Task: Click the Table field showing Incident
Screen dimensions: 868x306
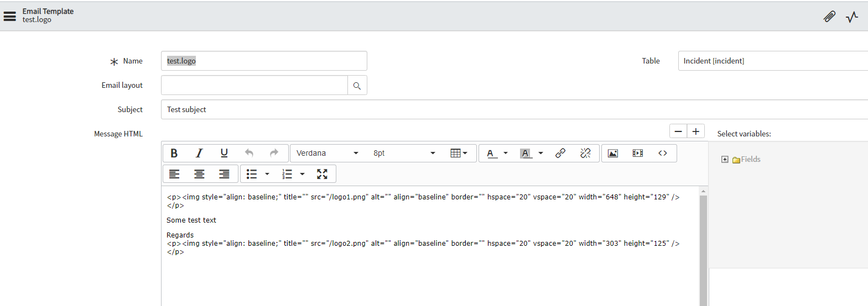Action: click(x=773, y=61)
